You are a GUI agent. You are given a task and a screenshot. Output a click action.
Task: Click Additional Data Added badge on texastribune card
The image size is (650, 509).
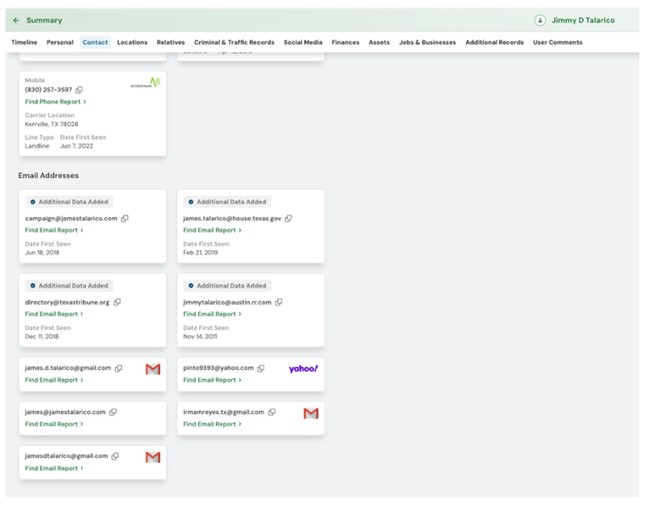pos(69,286)
